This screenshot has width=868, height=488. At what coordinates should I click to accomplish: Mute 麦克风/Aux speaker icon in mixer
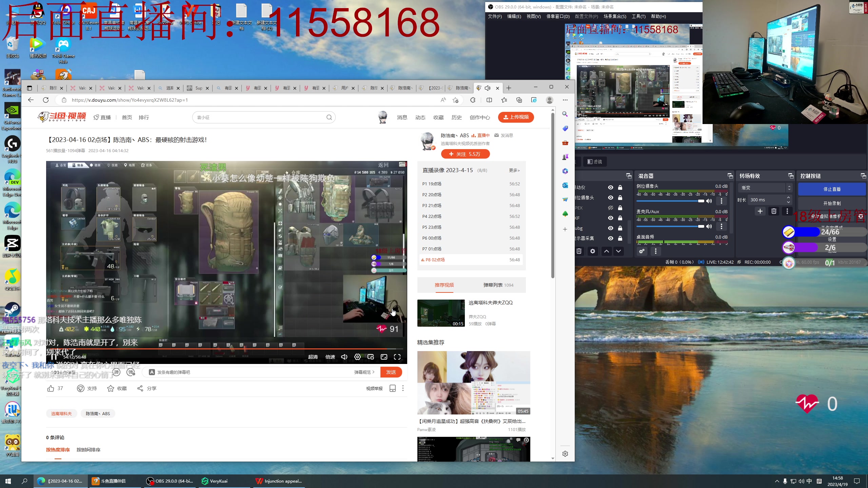(709, 226)
